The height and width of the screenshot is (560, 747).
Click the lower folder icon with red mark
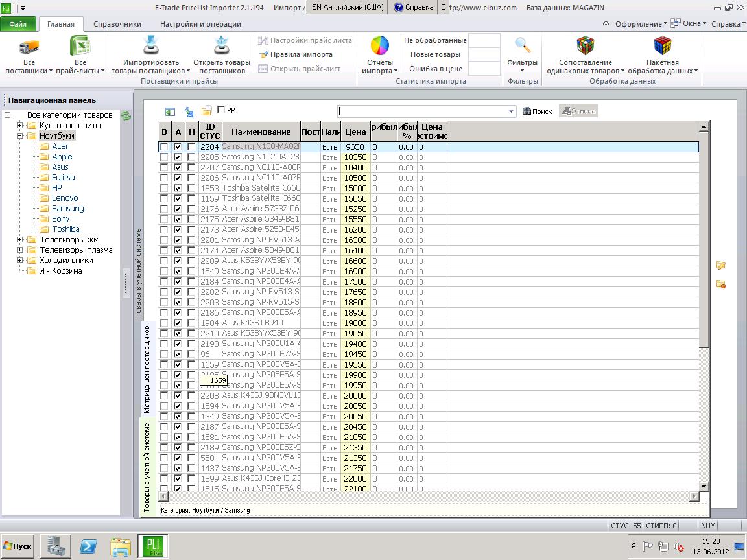(x=720, y=284)
